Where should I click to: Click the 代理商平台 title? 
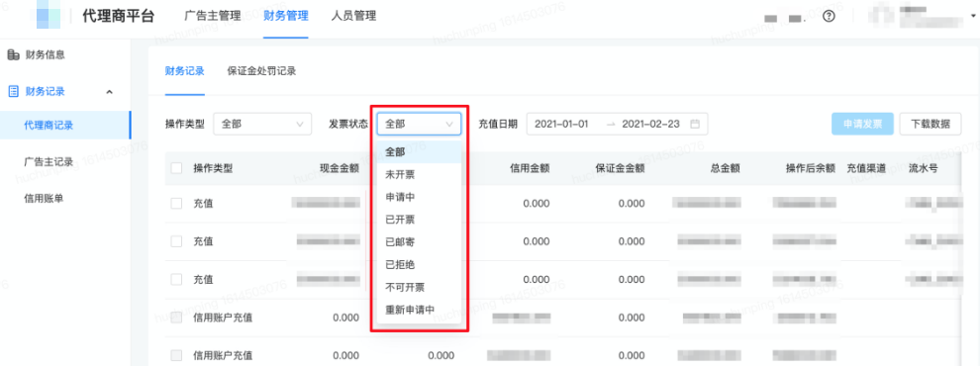118,16
